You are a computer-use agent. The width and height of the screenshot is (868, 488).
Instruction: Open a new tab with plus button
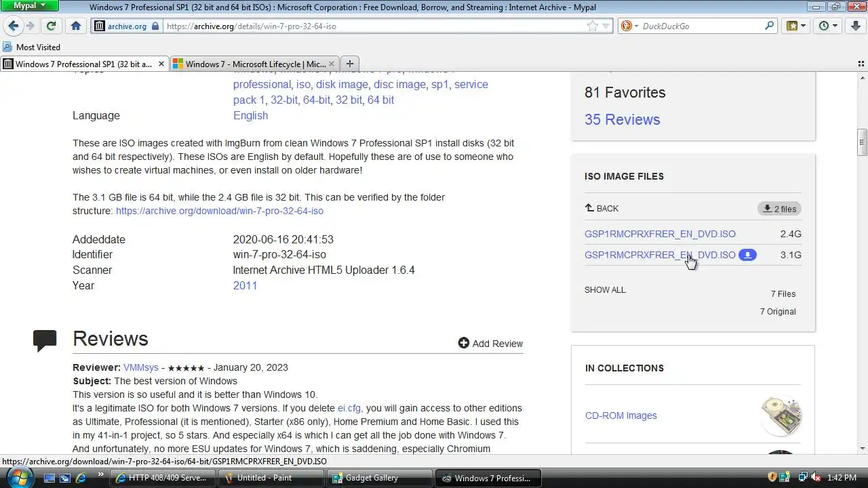click(x=350, y=64)
